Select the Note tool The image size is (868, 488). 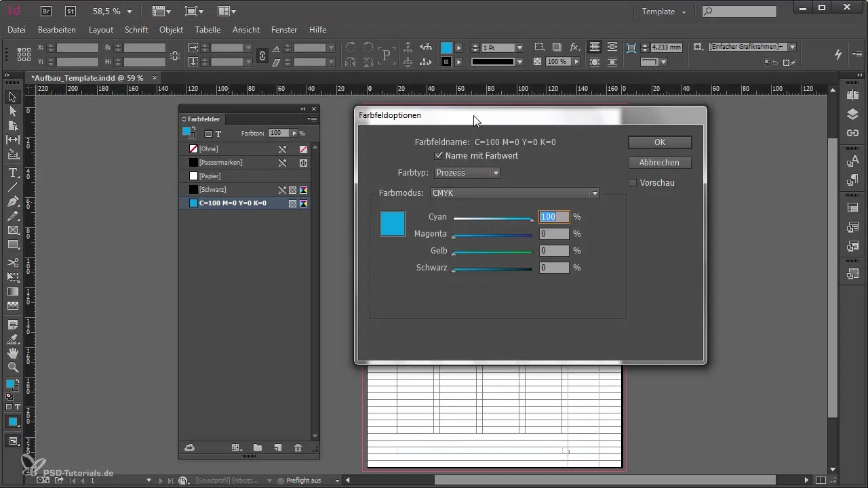[x=13, y=324]
